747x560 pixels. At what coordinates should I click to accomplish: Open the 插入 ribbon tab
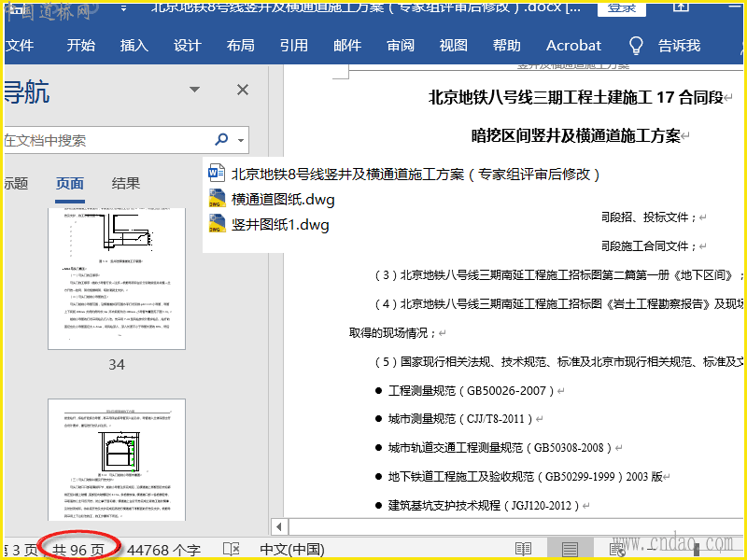click(x=134, y=46)
